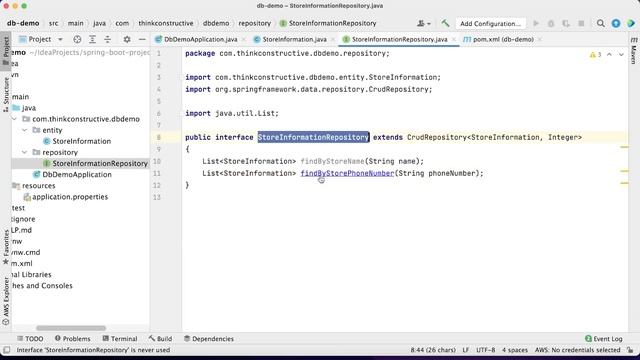This screenshot has height=360, width=640.
Task: Close the pom.xml tab
Action: tap(540, 40)
